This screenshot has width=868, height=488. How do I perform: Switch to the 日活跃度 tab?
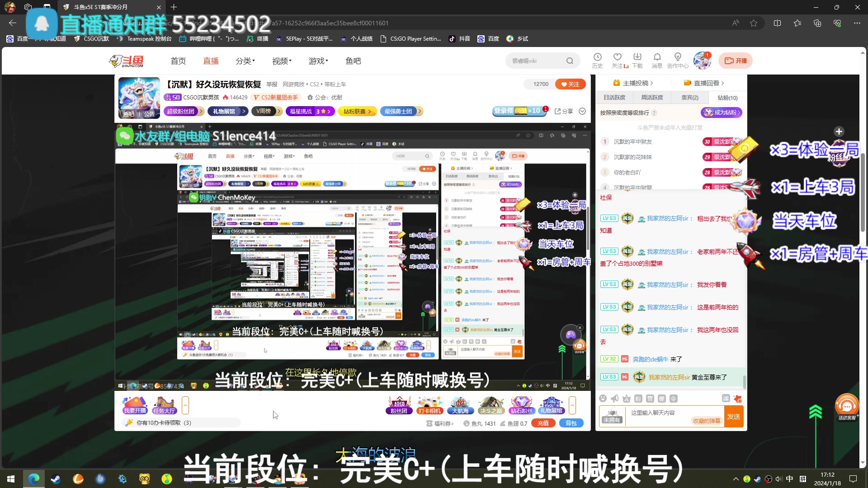click(614, 98)
